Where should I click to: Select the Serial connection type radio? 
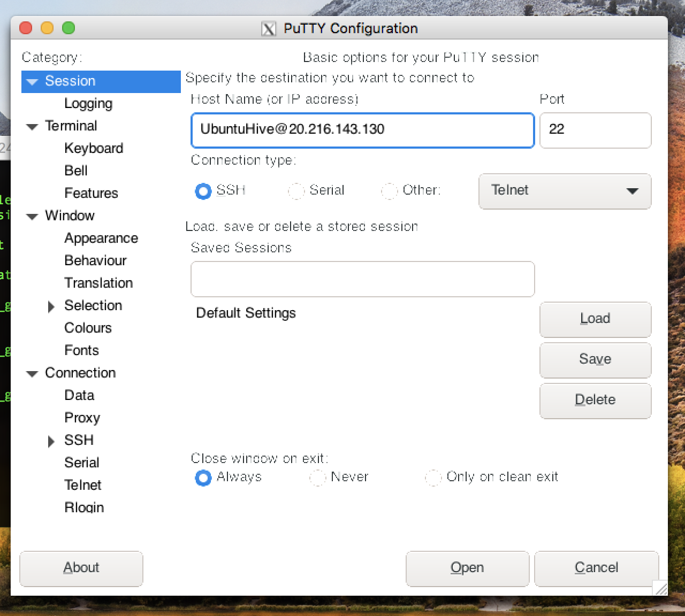tap(296, 191)
